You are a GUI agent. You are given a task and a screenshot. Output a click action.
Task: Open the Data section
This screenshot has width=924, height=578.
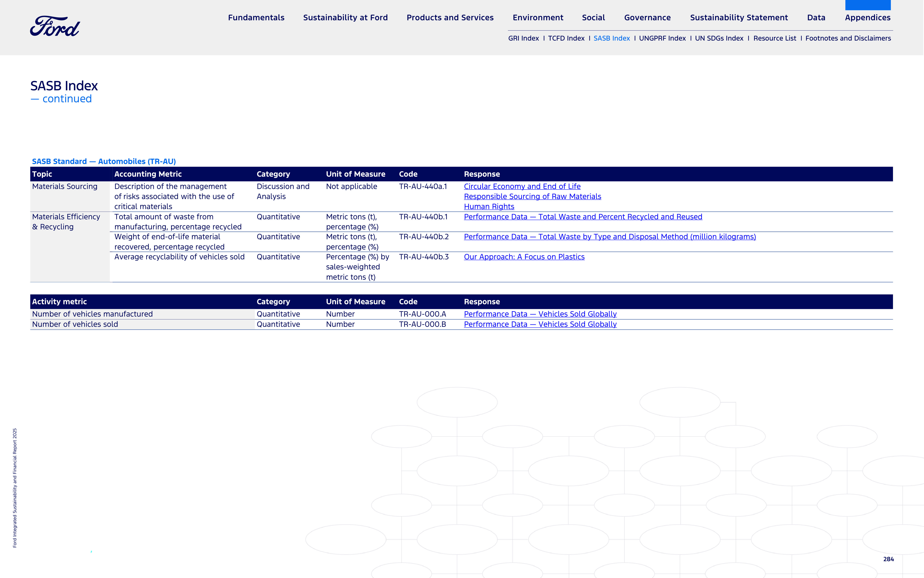pyautogui.click(x=816, y=18)
